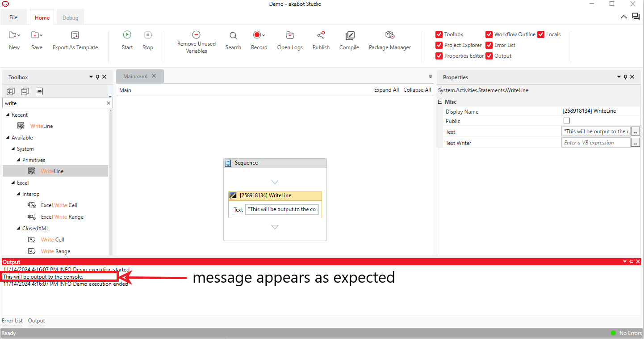Viewport: 644px width, 339px height.
Task: Open the New dropdown arrow
Action: (x=19, y=35)
